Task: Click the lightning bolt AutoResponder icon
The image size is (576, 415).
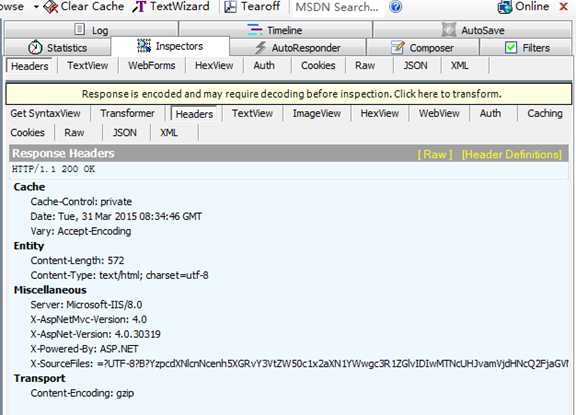Action: [260, 47]
